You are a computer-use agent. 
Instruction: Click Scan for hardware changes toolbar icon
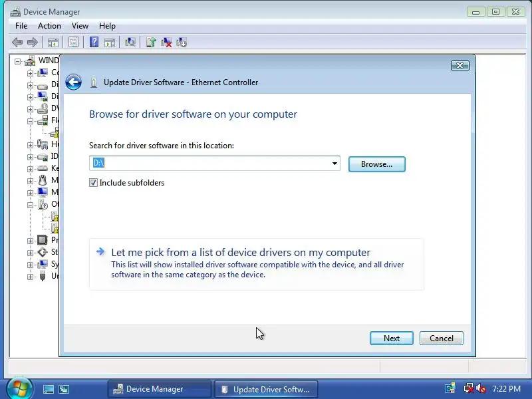pyautogui.click(x=130, y=42)
